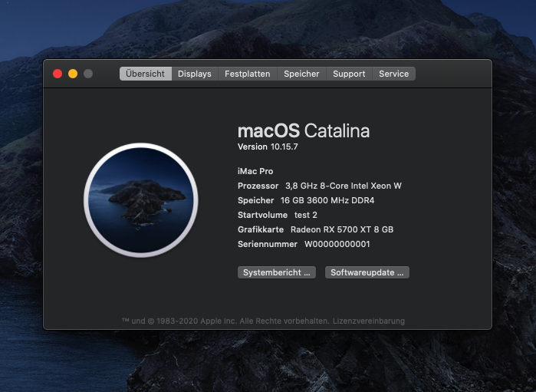Click the Systembericht button

click(x=277, y=272)
